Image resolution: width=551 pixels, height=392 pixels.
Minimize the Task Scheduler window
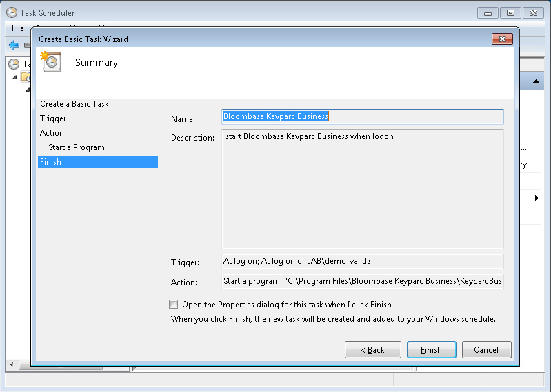[x=488, y=13]
